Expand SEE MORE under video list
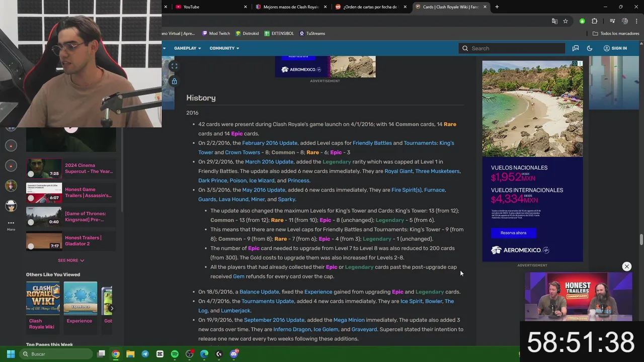Viewport: 644px width, 362px height. [71, 260]
